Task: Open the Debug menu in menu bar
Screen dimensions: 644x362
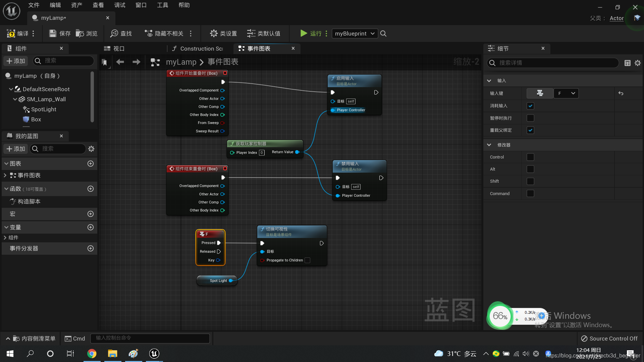Action: coord(119,5)
